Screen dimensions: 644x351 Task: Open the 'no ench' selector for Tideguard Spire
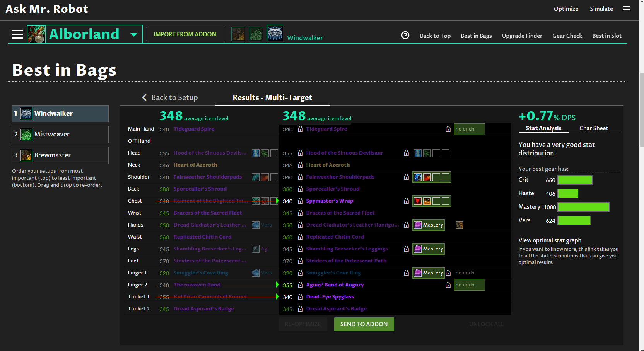pyautogui.click(x=469, y=129)
